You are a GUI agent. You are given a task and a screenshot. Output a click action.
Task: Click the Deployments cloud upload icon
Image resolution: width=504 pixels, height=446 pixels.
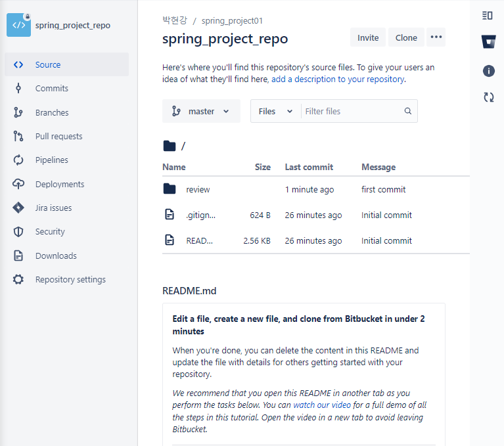(18, 184)
